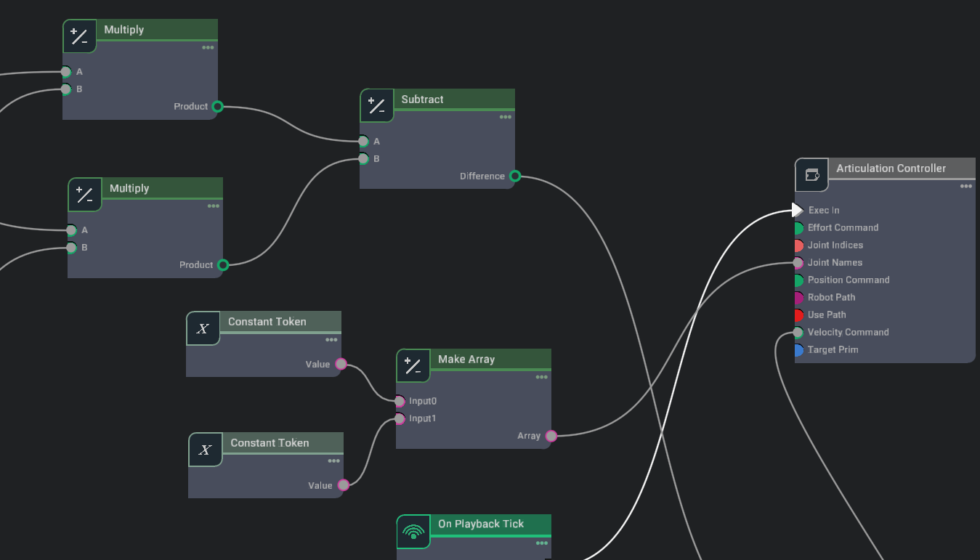Select title of Multiply node feeding Subtract A
The image size is (980, 560).
tap(156, 30)
